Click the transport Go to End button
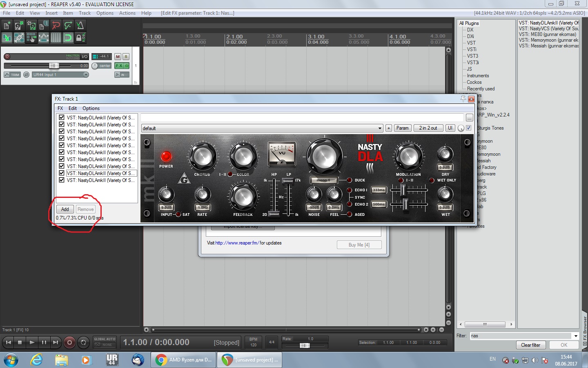This screenshot has height=368, width=588. coord(56,342)
